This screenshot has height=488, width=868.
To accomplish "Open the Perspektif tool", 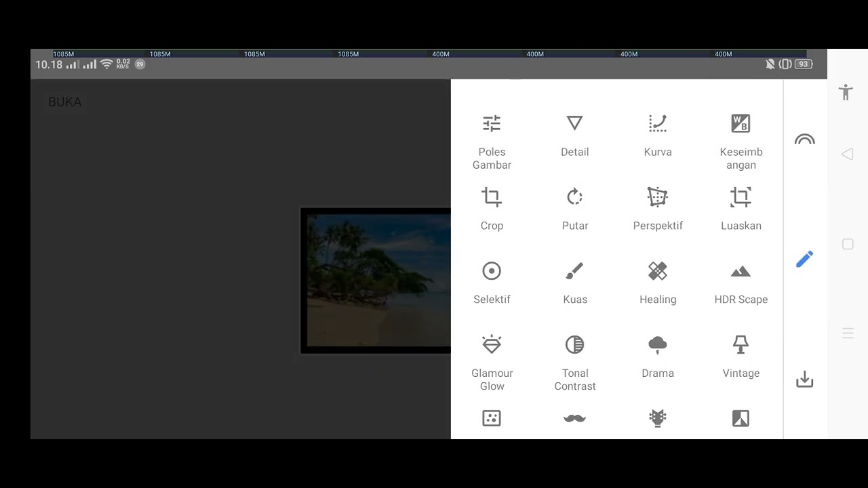I will (x=658, y=209).
